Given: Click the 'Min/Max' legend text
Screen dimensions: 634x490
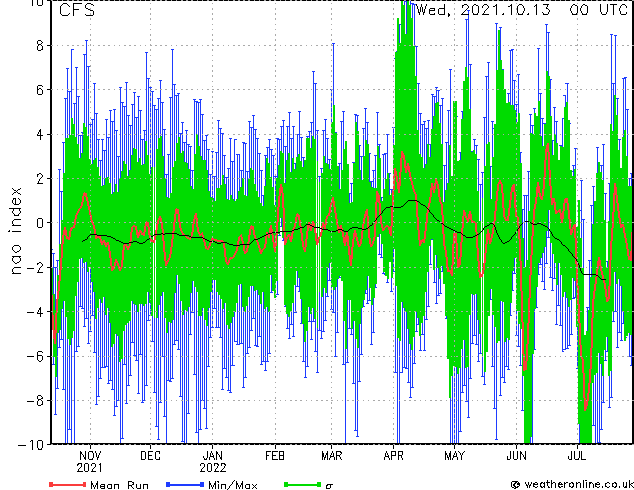Looking at the screenshot, I should pos(233,485).
